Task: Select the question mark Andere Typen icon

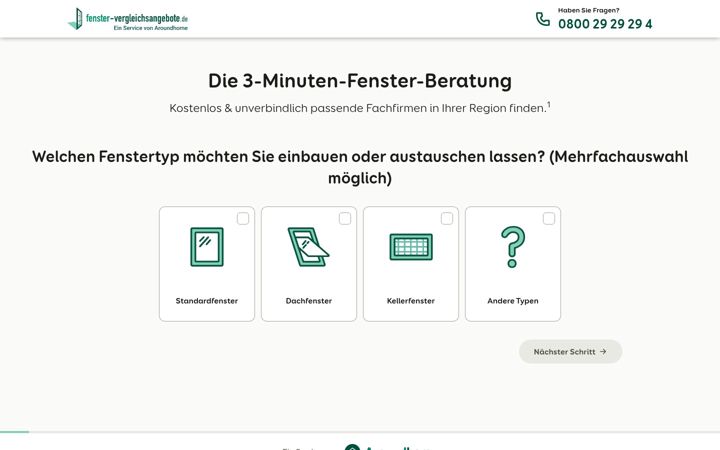Action: pyautogui.click(x=513, y=247)
